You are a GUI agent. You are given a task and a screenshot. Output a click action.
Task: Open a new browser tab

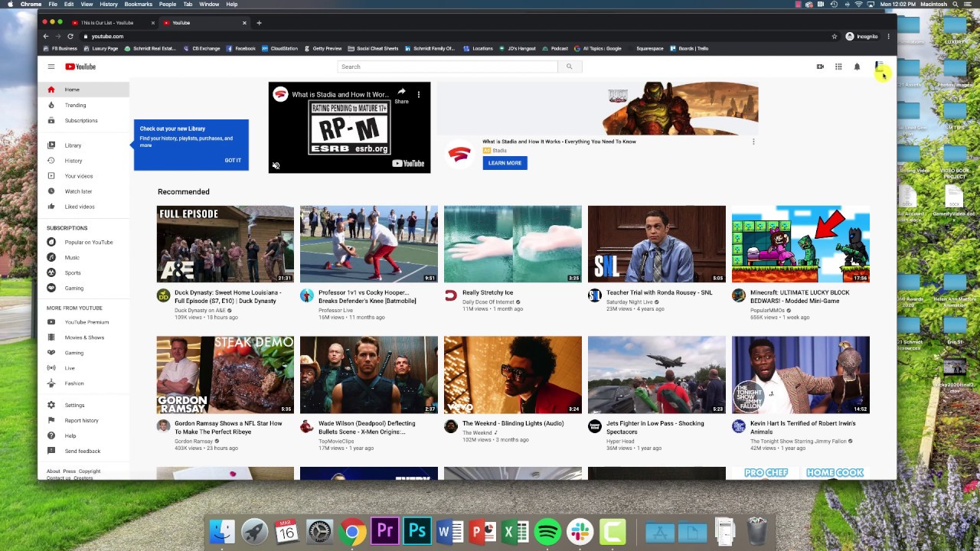[259, 23]
